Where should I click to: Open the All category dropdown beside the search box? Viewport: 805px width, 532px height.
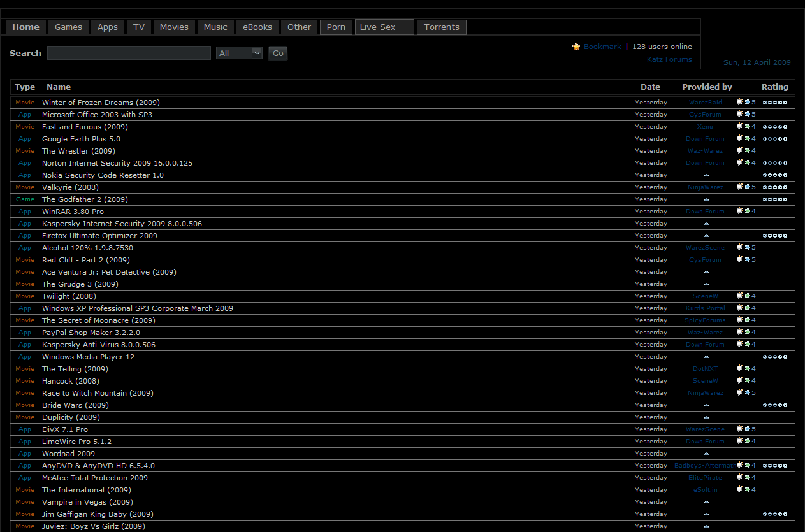[x=240, y=53]
